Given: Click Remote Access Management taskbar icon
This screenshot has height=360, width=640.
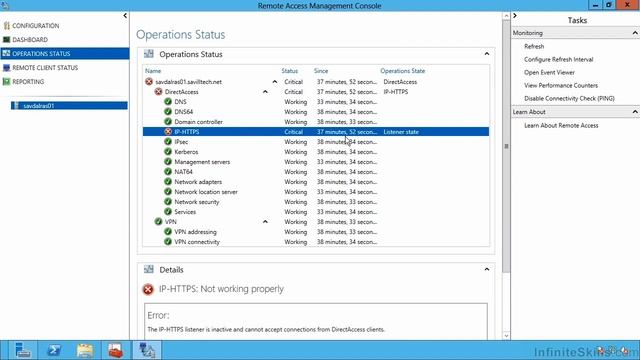Looking at the screenshot, I should [x=147, y=350].
